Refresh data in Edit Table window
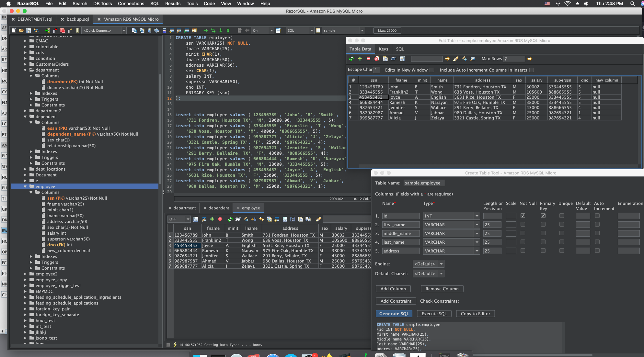Image resolution: width=644 pixels, height=357 pixels. click(x=351, y=59)
